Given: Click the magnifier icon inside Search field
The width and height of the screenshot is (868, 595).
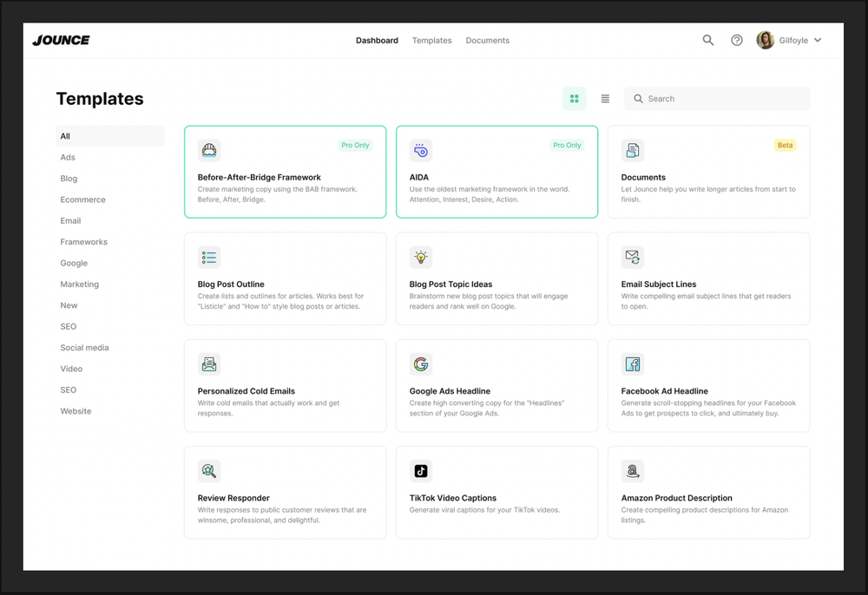Looking at the screenshot, I should click(638, 98).
